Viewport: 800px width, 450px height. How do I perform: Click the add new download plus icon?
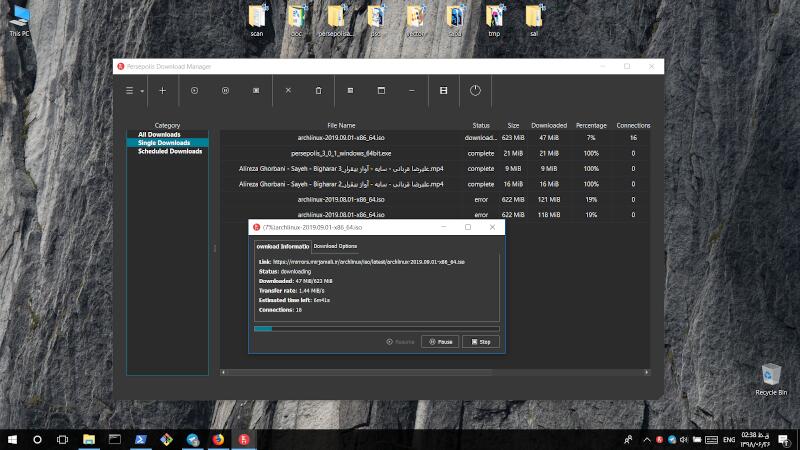coord(163,90)
